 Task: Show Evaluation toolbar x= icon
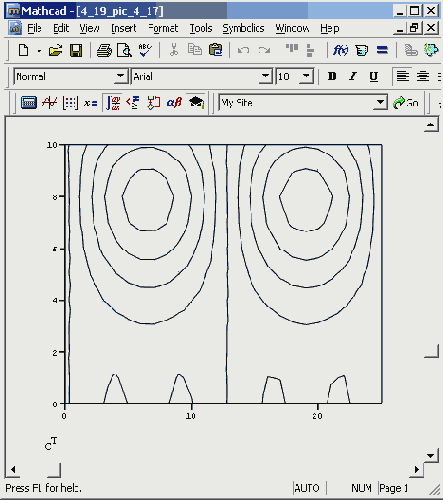tap(91, 103)
